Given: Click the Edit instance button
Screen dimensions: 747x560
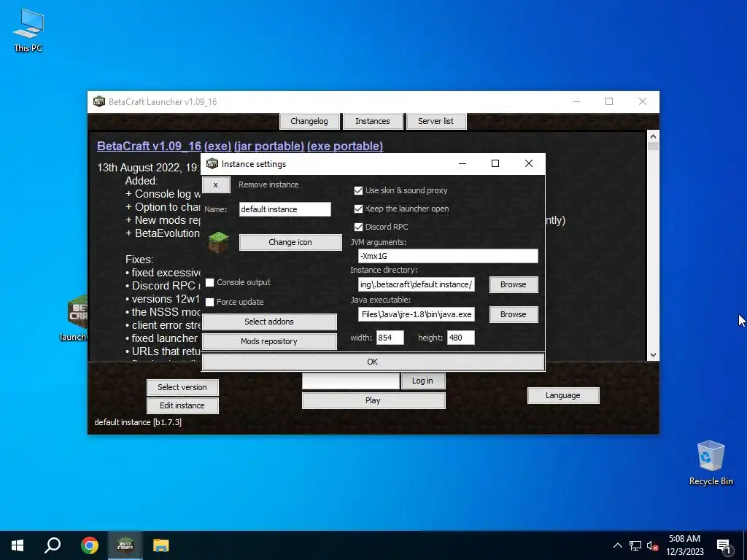Looking at the screenshot, I should click(x=182, y=405).
